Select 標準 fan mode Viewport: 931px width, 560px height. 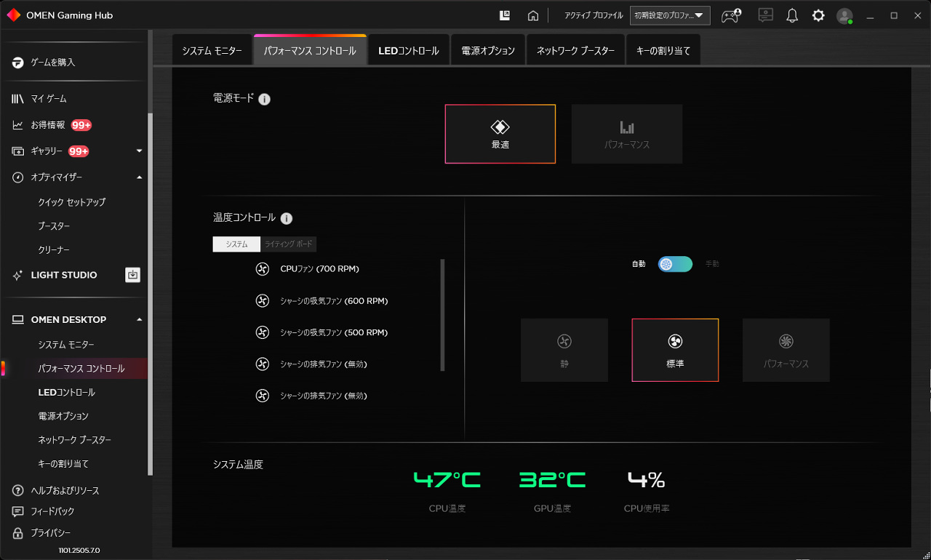click(675, 350)
